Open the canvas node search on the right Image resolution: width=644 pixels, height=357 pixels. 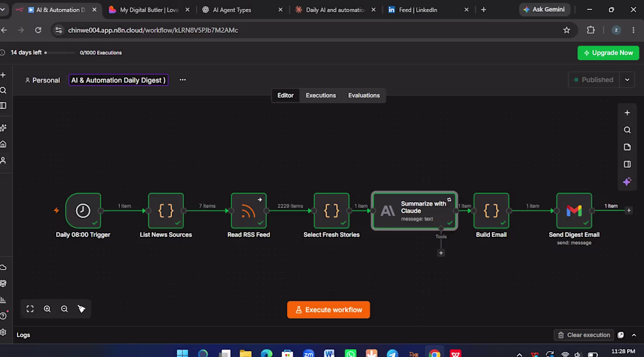coord(627,130)
